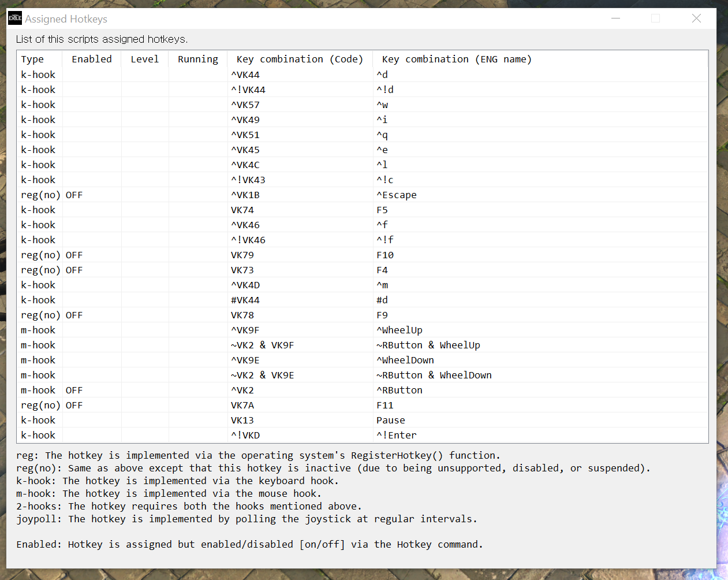This screenshot has width=728, height=580.
Task: Toggle the OFF status of ^Escape hotkey
Action: click(74, 195)
